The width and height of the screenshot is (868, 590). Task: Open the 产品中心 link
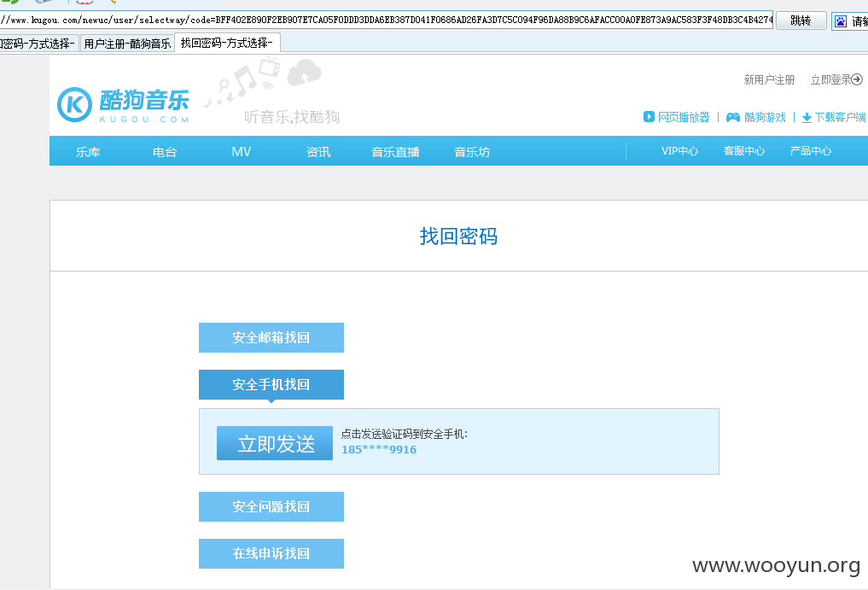coord(811,150)
